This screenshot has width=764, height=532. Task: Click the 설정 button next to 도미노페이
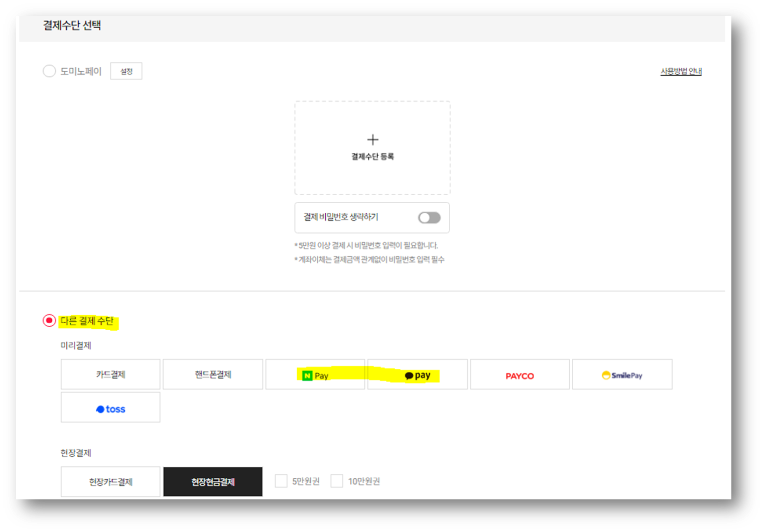coord(126,71)
